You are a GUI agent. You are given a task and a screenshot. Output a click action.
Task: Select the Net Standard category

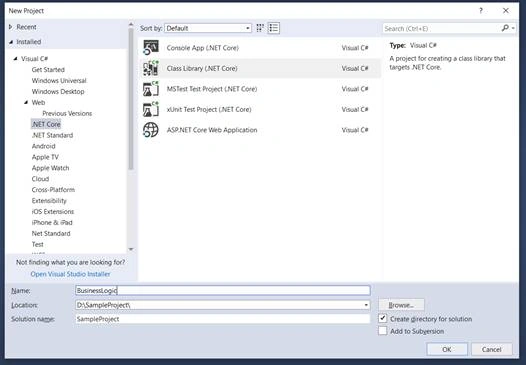click(51, 233)
